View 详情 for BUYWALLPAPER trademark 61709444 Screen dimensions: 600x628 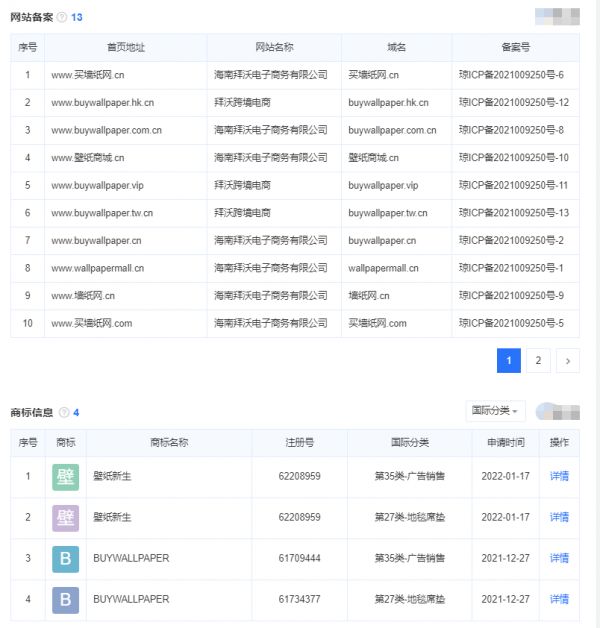[559, 558]
